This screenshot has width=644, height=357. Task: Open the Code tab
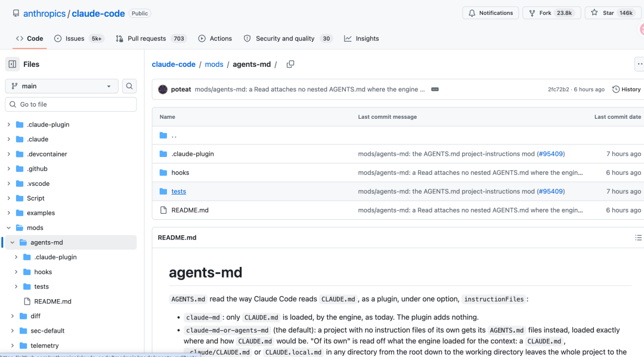(29, 38)
